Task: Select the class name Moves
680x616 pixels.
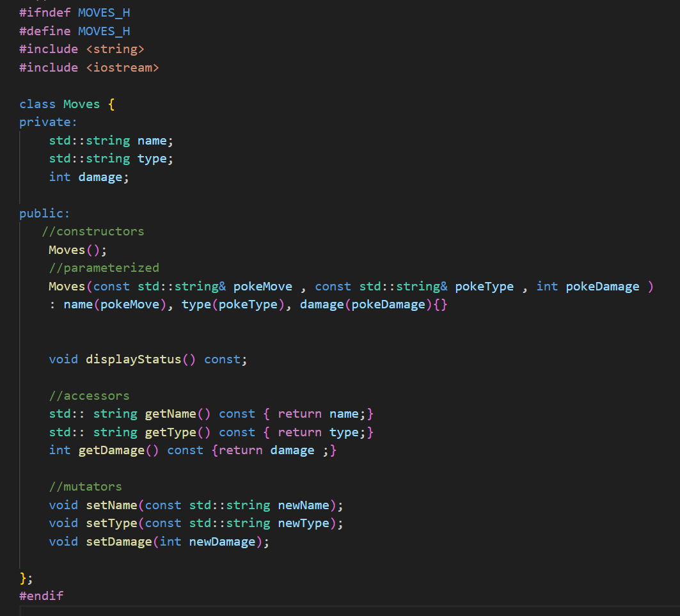Action: coord(81,104)
